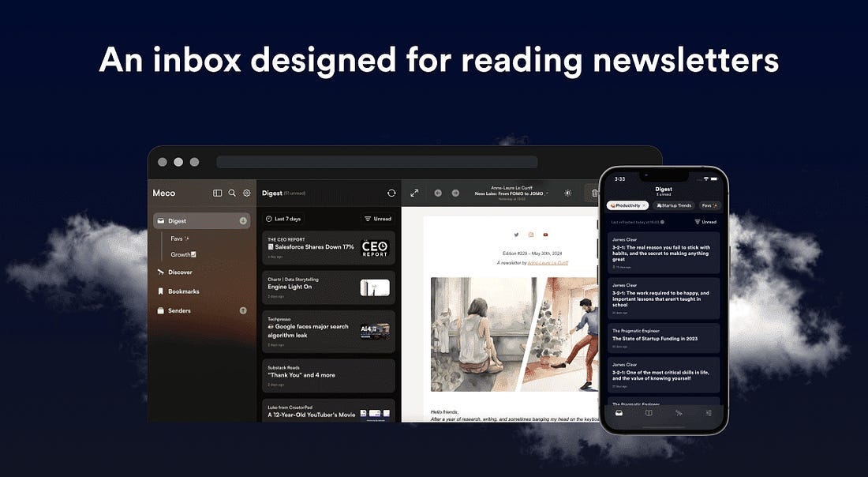Open Bookmarks in the sidebar

[178, 291]
